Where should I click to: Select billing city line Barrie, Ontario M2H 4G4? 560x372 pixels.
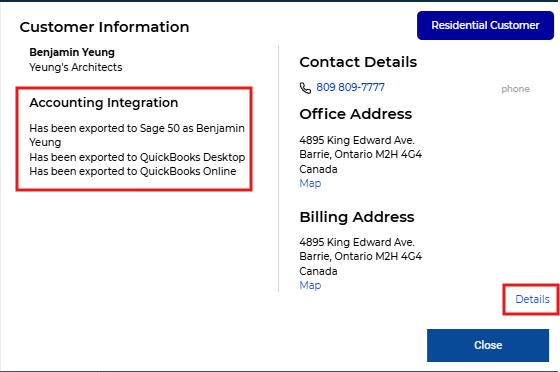360,256
